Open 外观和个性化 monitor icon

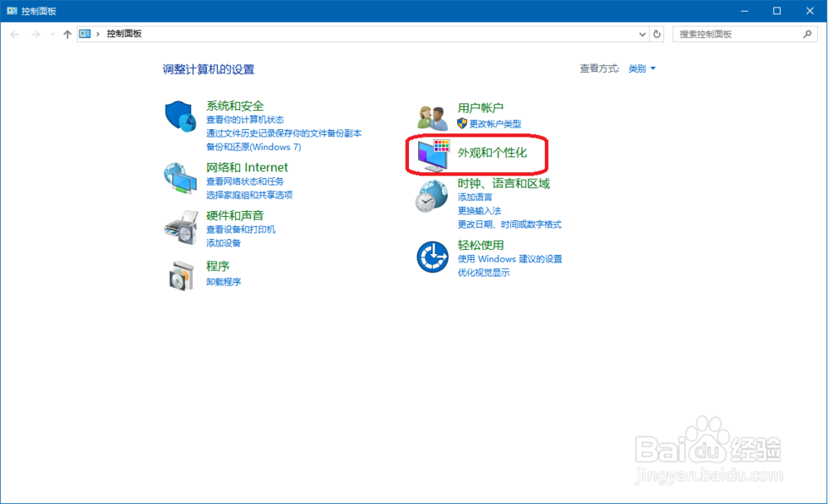[x=431, y=154]
